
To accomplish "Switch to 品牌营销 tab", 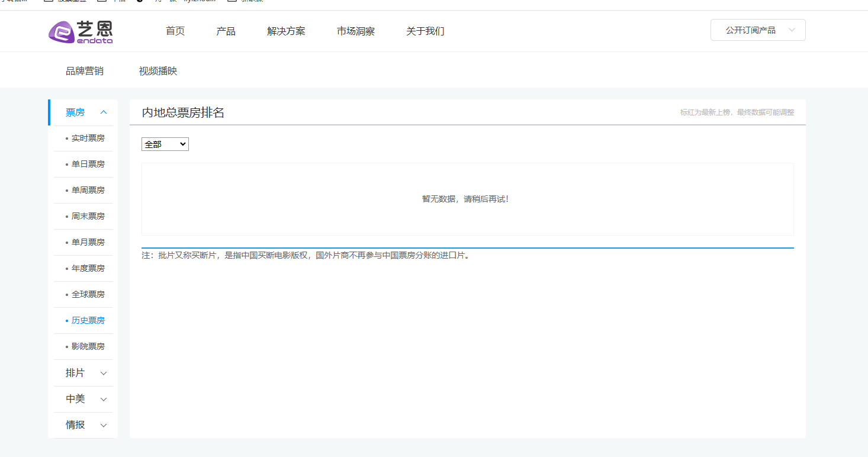I will click(x=85, y=71).
